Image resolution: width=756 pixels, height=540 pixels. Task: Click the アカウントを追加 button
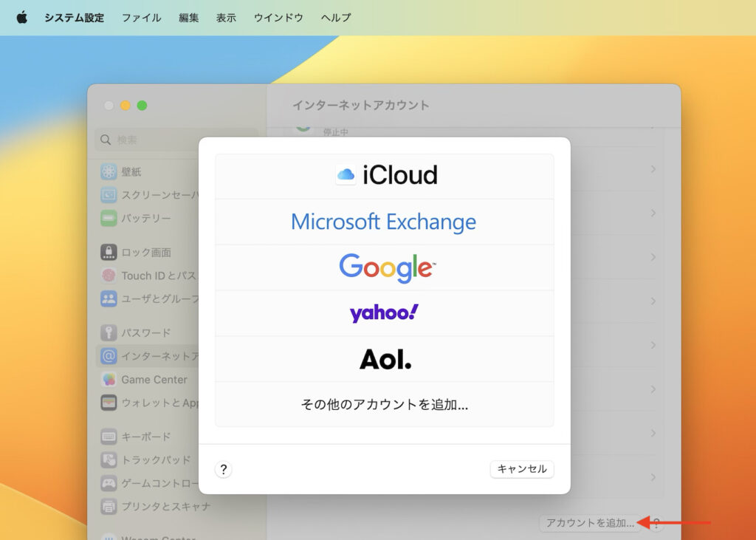pos(590,523)
